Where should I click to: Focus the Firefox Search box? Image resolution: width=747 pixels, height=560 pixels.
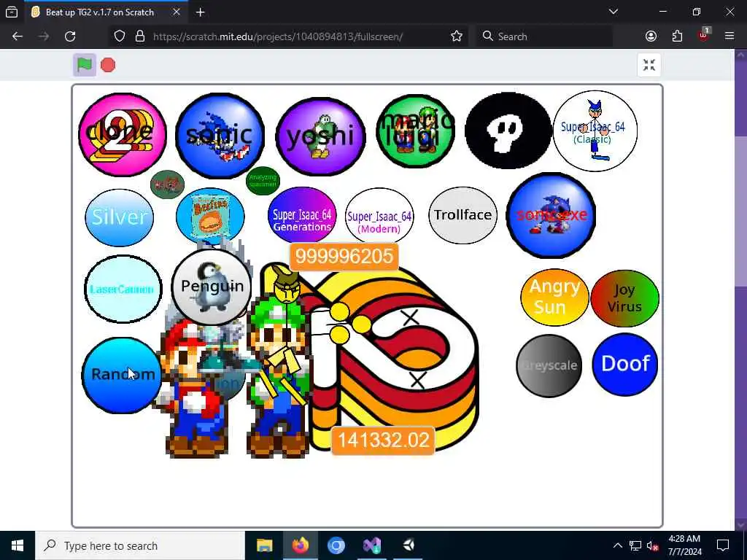click(x=544, y=36)
